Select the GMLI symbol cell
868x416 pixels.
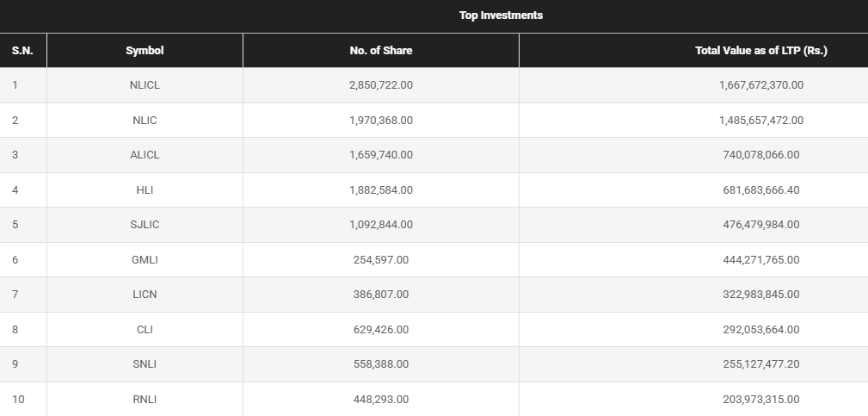145,259
